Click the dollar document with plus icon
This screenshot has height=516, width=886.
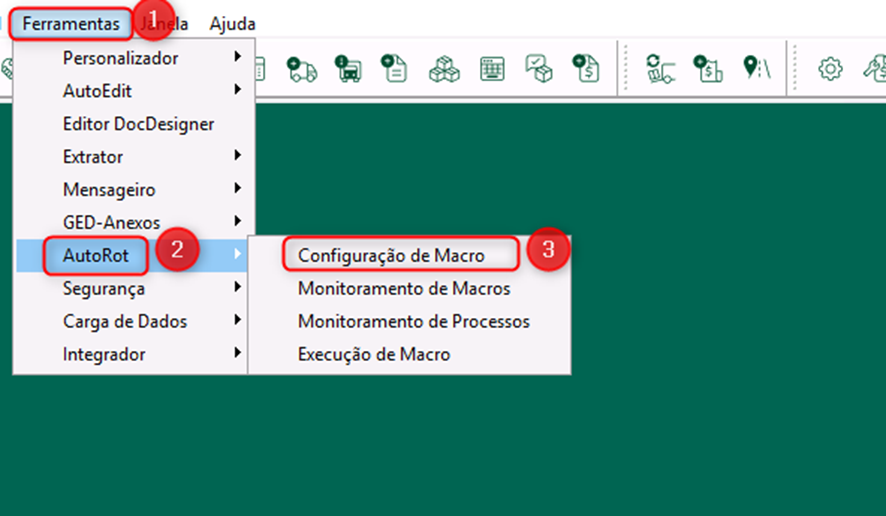pyautogui.click(x=585, y=68)
